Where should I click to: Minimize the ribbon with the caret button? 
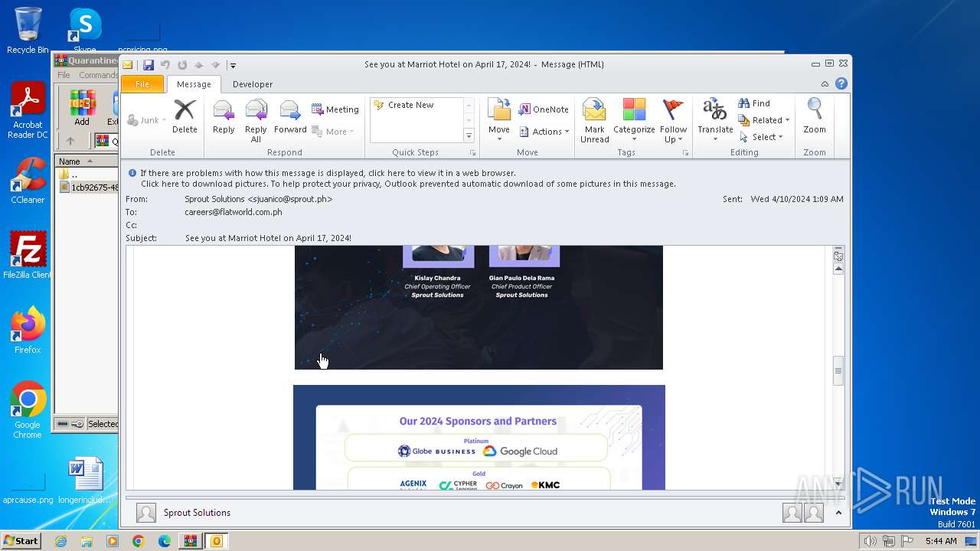pos(825,84)
